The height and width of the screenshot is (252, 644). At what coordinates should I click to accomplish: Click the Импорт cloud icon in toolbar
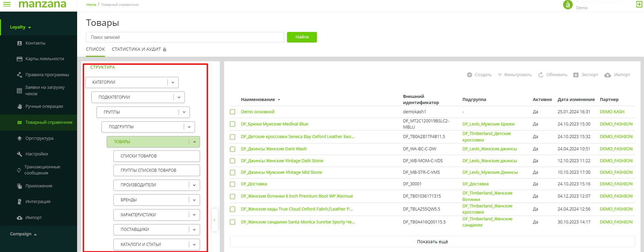pos(608,75)
